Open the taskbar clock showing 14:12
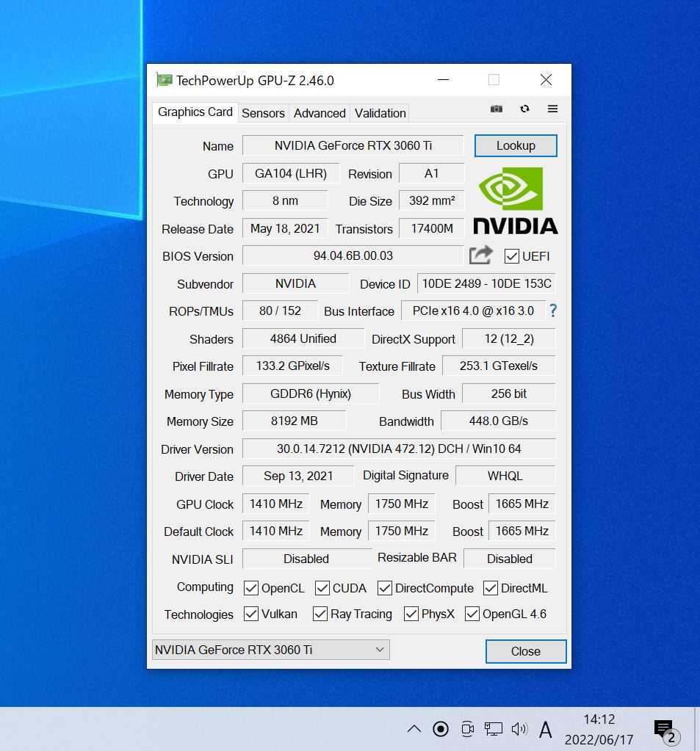This screenshot has width=700, height=751. (599, 730)
